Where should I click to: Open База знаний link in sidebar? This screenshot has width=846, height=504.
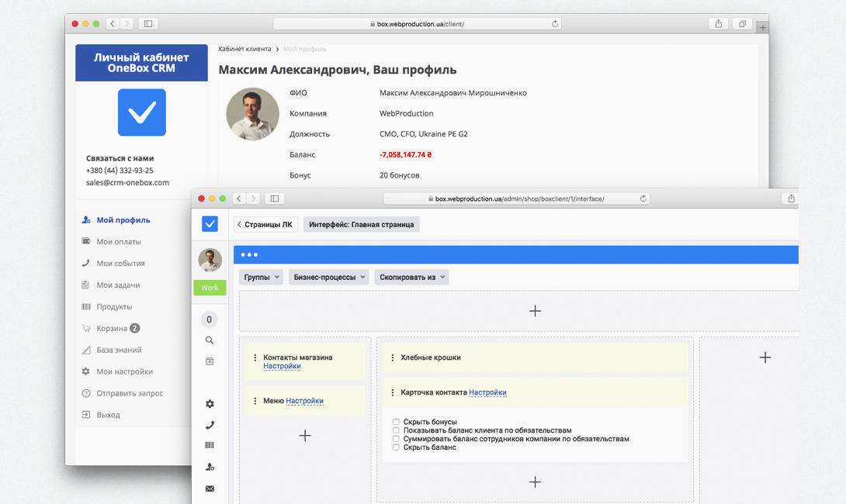119,350
